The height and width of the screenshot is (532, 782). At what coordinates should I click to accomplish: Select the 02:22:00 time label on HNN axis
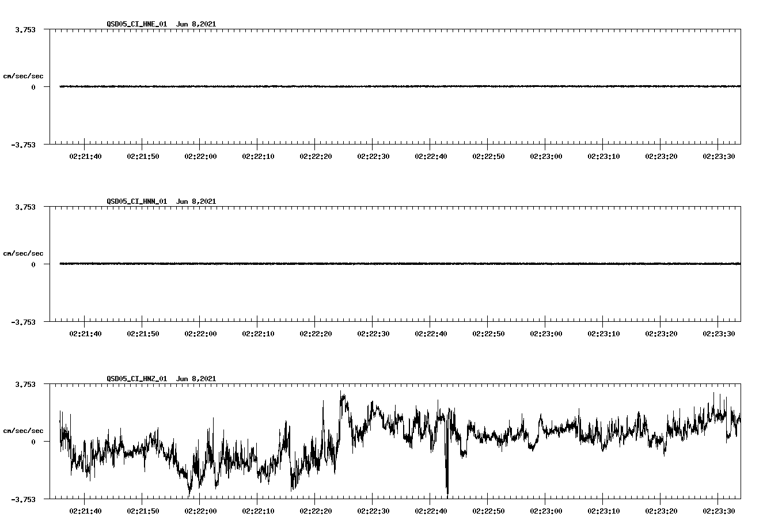200,334
